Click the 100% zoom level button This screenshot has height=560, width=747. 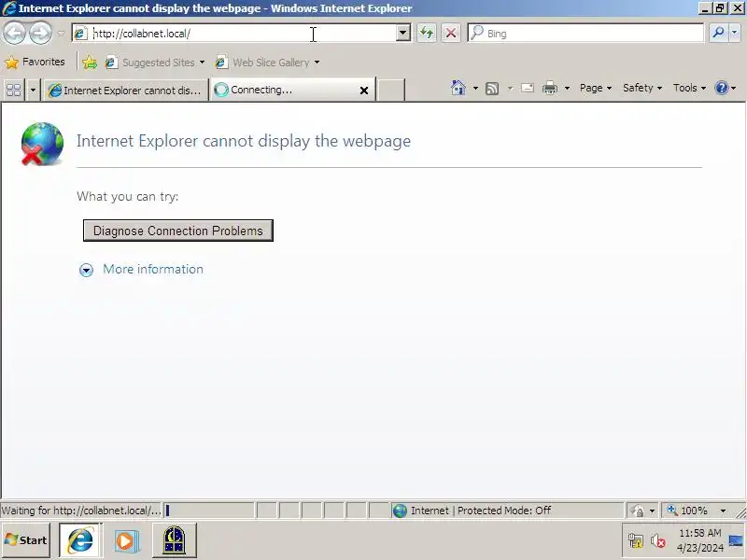[688, 511]
